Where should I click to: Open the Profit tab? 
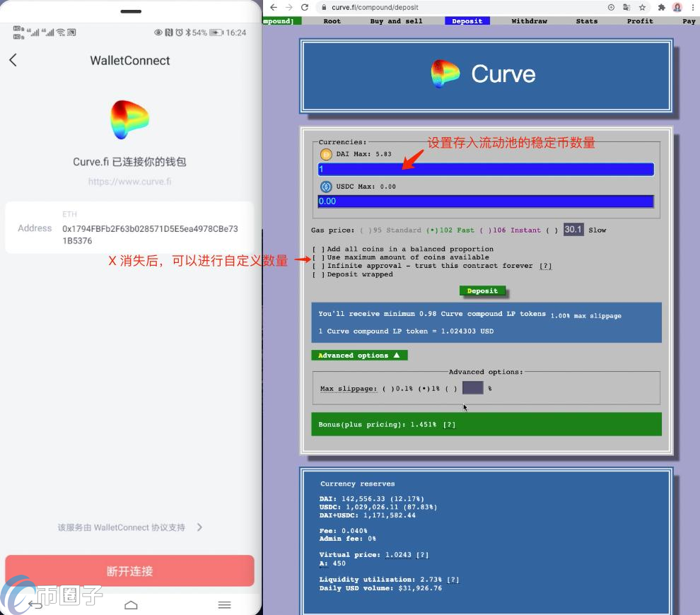click(x=640, y=21)
